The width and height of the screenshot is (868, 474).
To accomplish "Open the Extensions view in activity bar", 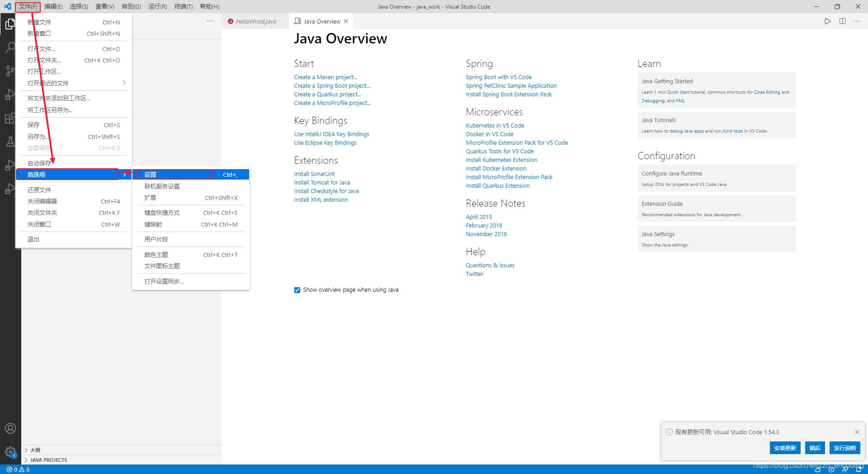I will click(x=10, y=118).
